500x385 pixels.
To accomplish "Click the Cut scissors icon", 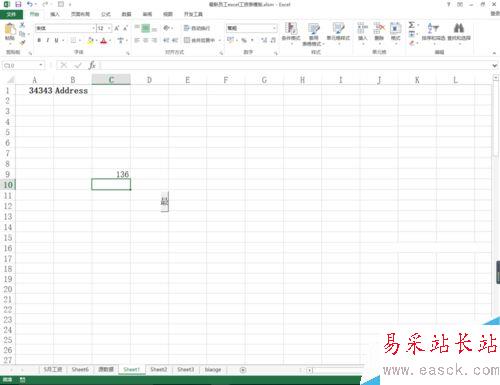I will 22,25.
